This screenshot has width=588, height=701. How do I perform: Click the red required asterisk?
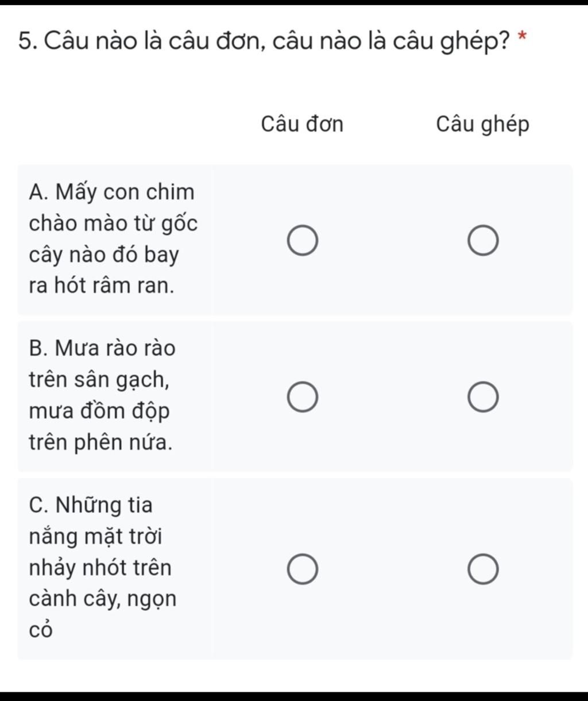522,38
